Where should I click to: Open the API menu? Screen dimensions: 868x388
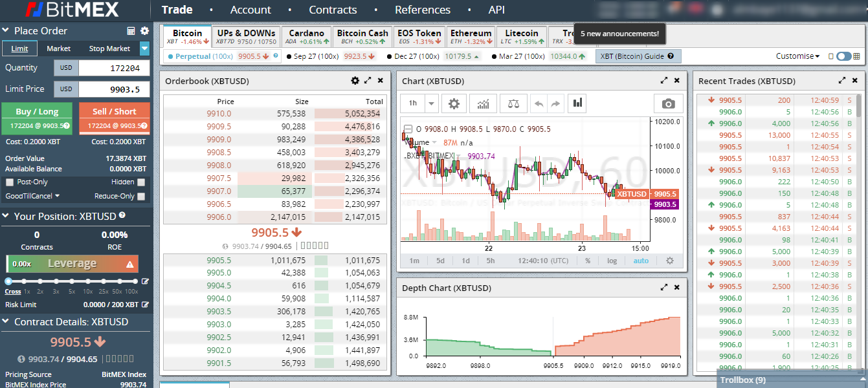(496, 10)
